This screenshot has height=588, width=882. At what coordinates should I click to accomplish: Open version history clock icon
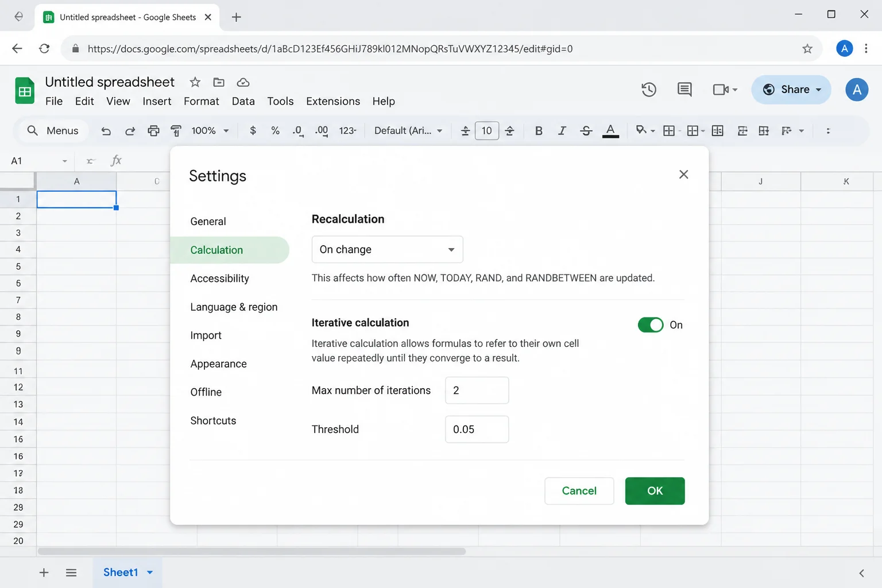coord(649,90)
